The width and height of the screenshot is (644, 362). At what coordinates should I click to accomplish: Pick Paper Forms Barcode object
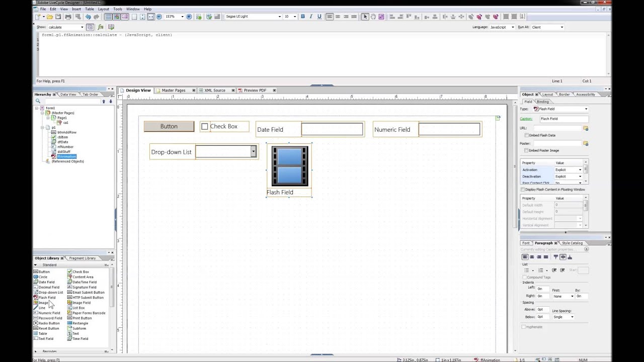click(x=86, y=313)
